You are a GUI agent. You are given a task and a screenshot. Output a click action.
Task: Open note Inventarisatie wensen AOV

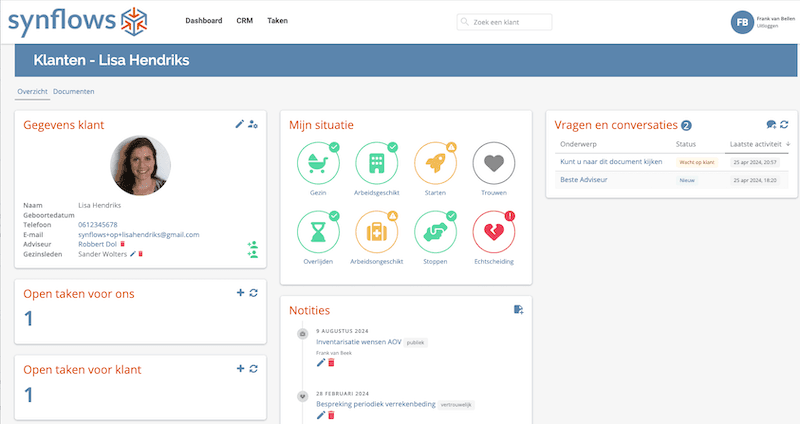[x=359, y=342]
